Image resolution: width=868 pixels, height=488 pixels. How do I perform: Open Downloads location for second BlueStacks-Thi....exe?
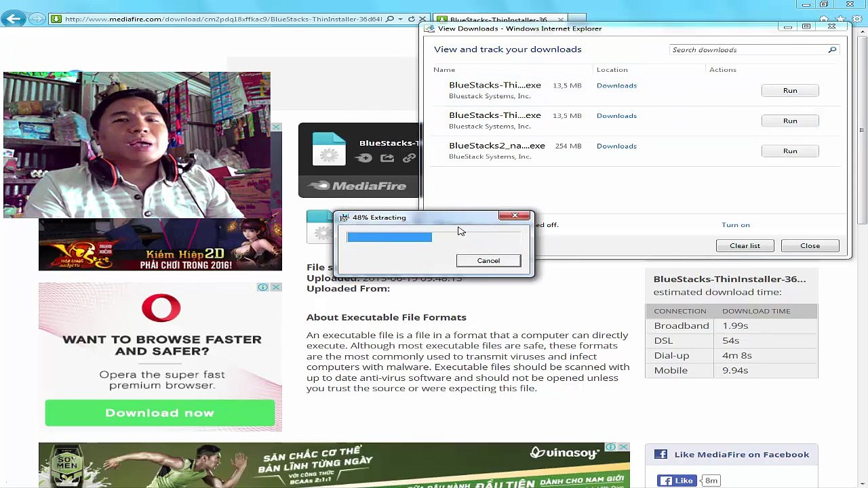tap(616, 116)
